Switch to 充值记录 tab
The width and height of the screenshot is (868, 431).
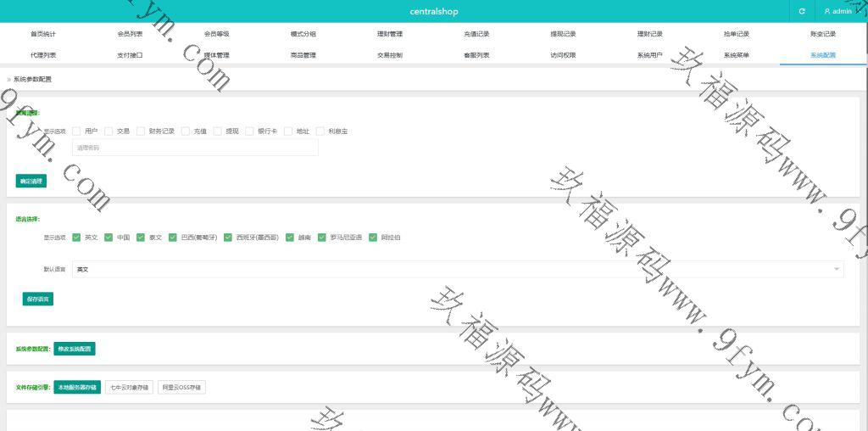(x=476, y=34)
